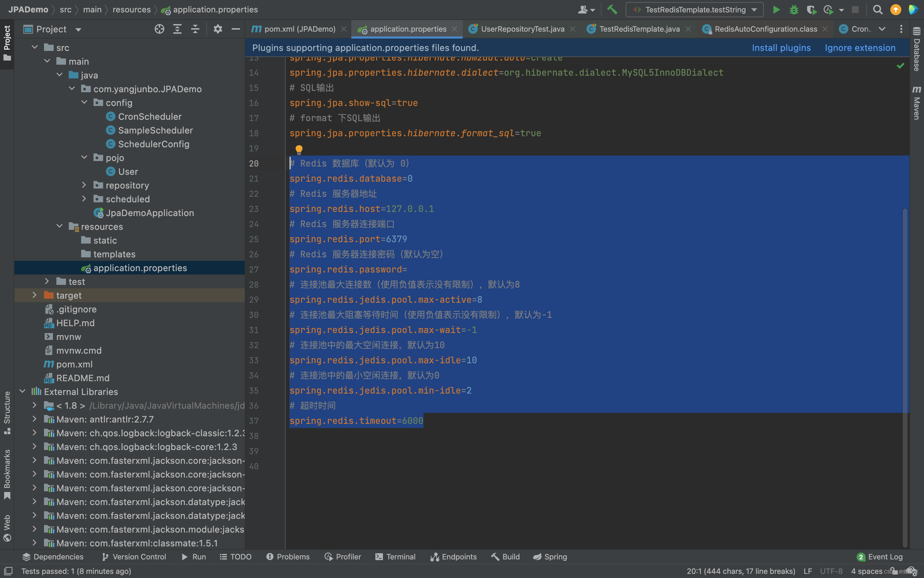
Task: Hide the Project panel with minus icon
Action: tap(235, 29)
